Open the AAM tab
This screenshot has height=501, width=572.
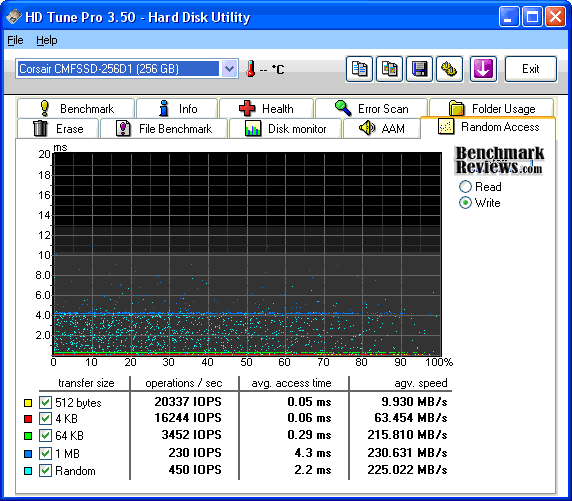pyautogui.click(x=382, y=128)
